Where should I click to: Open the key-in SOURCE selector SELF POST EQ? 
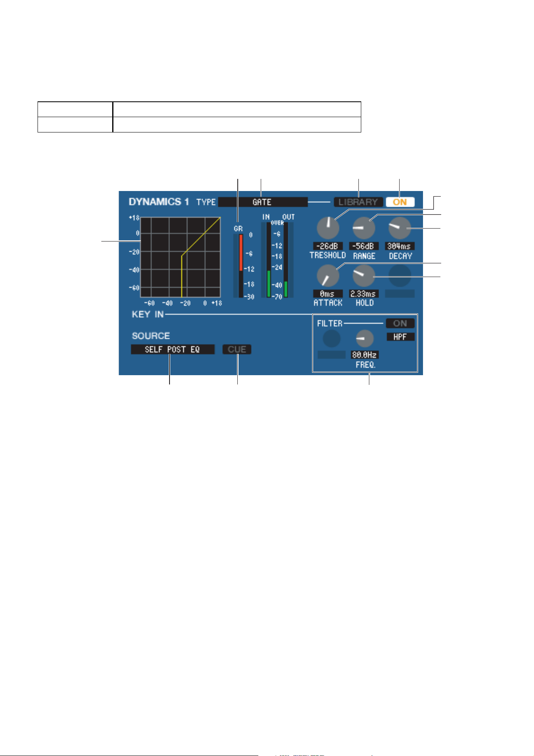point(173,349)
